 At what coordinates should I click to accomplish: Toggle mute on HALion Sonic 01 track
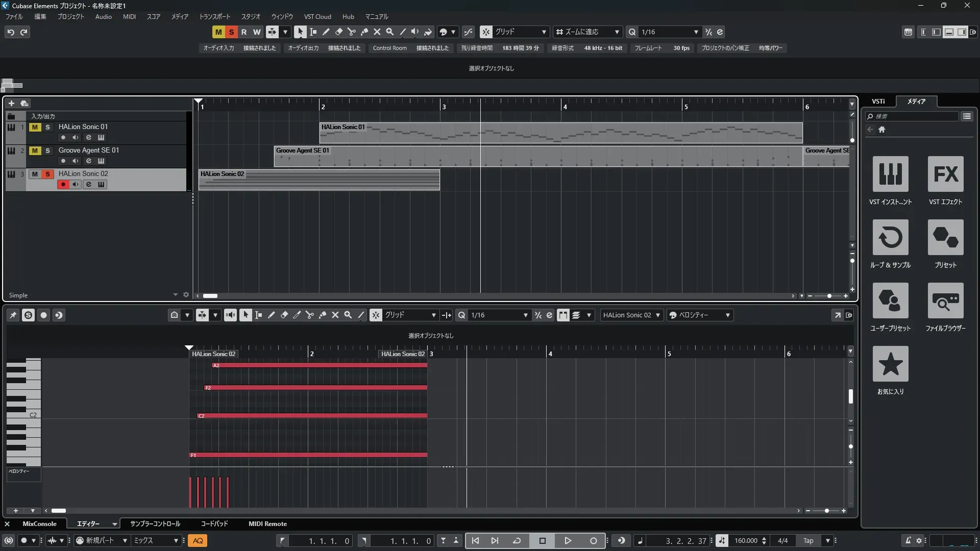click(x=35, y=127)
